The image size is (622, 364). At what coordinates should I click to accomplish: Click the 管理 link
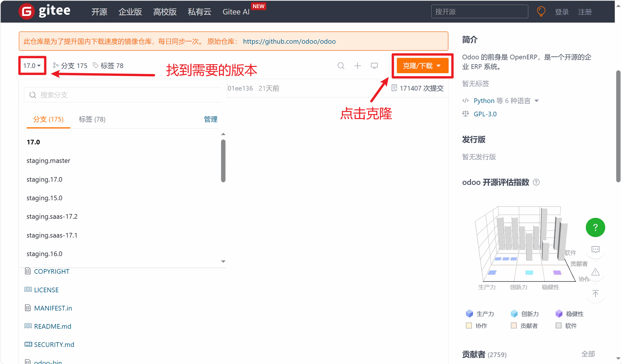211,119
